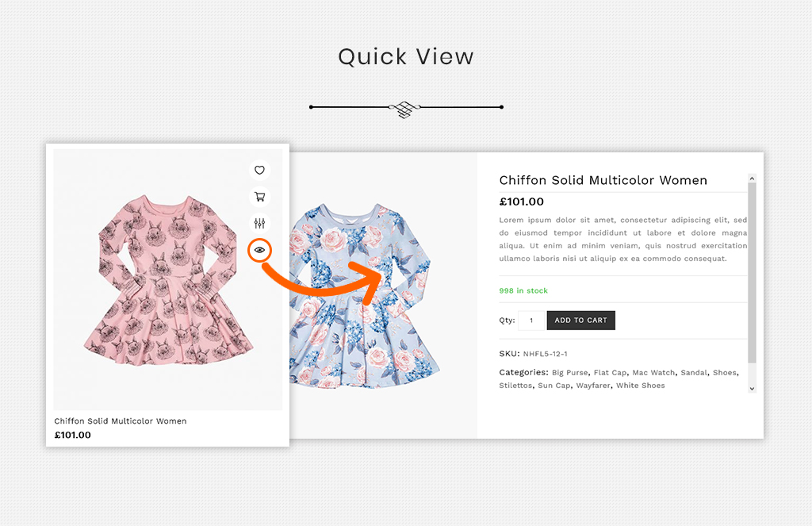Click the scrollbar up arrow
The image size is (812, 526).
(x=752, y=179)
